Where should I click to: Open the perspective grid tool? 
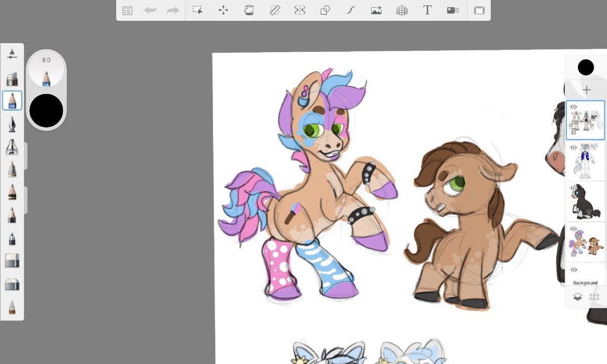coord(402,10)
